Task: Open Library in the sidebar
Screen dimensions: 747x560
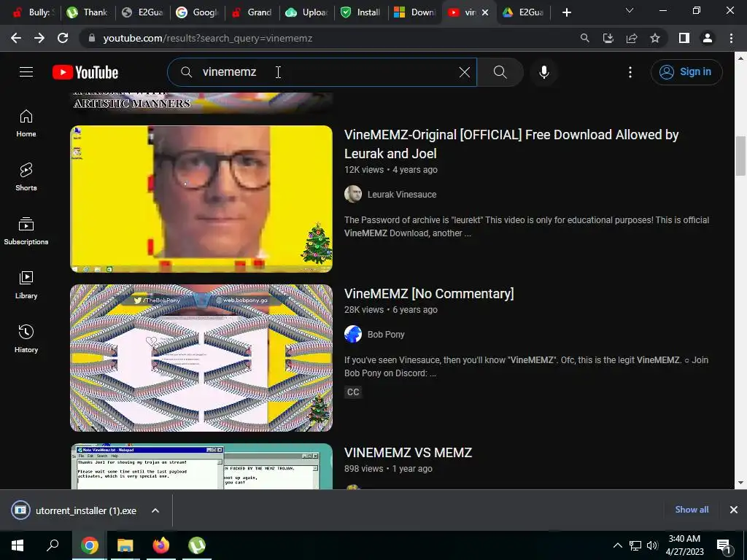Action: (x=26, y=285)
